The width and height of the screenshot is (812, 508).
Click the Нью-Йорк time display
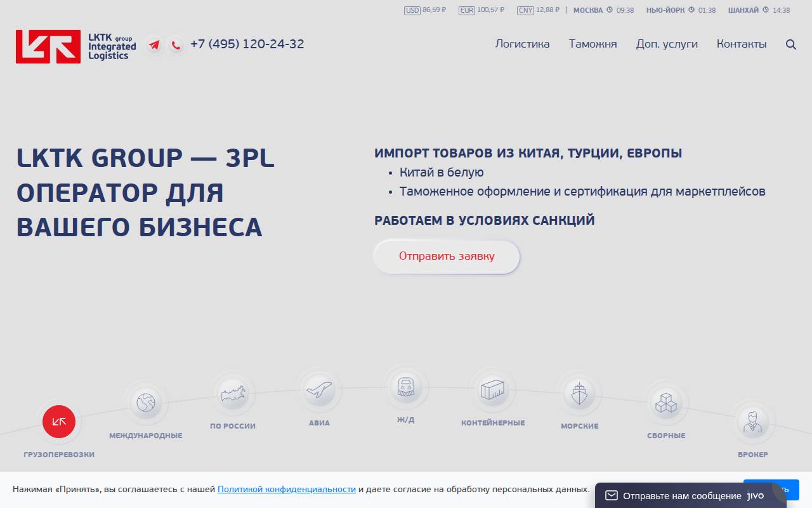[681, 10]
